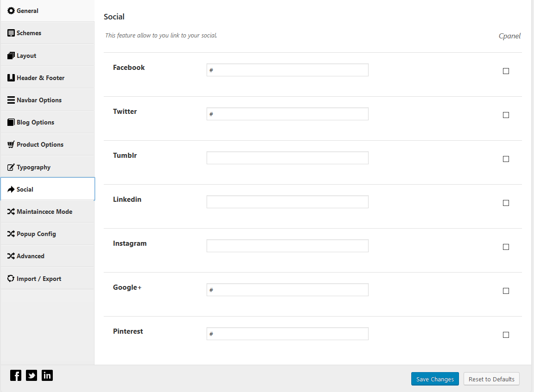Click the Reset to Defaults button
Viewport: 534px width, 392px height.
click(491, 379)
